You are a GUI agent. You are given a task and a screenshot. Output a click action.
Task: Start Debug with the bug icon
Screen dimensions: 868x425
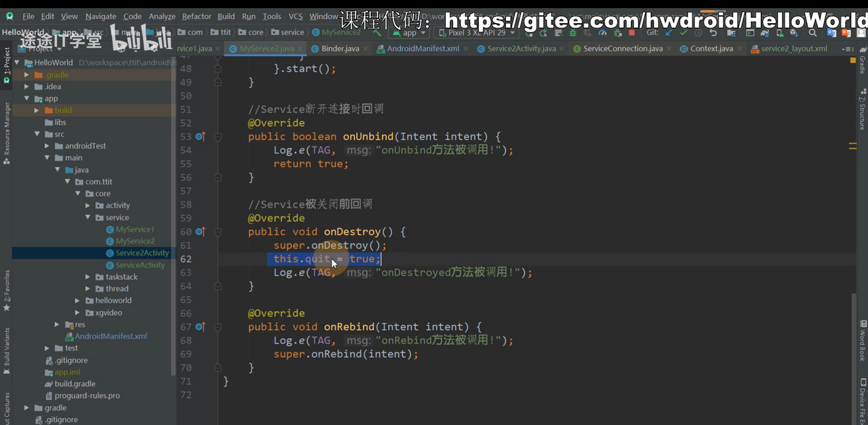tap(573, 32)
